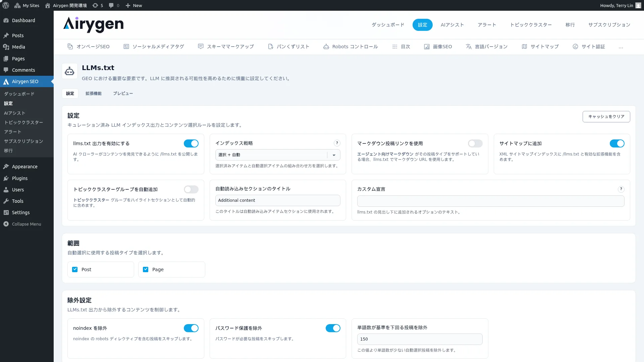Viewport: 644px width, 362px height.
Task: Click the キャッシュをクリア button
Action: tap(606, 117)
